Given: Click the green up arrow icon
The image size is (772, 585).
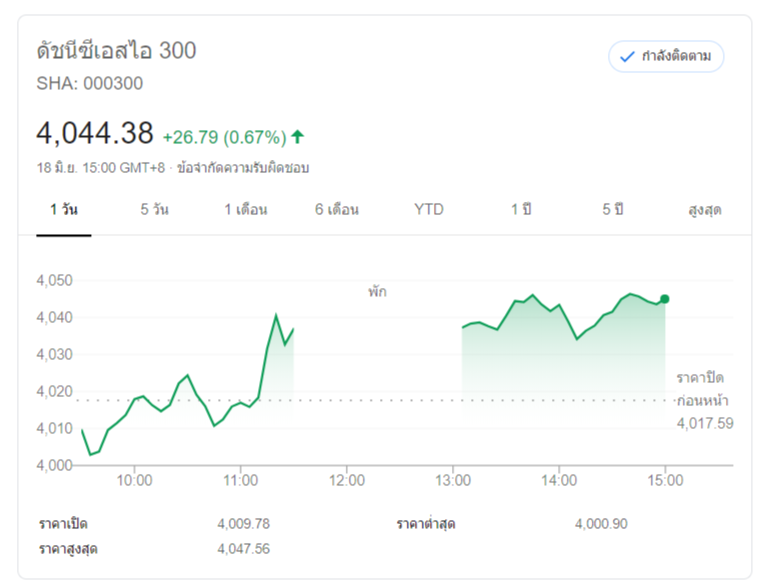Looking at the screenshot, I should click(x=298, y=137).
